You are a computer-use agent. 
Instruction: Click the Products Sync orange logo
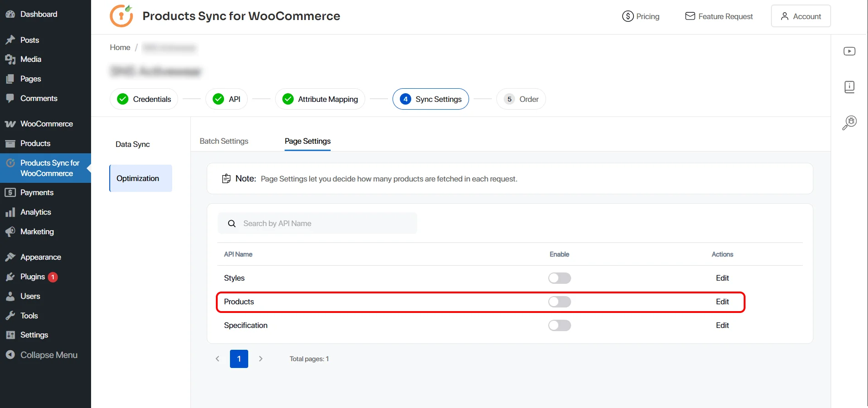(x=122, y=16)
